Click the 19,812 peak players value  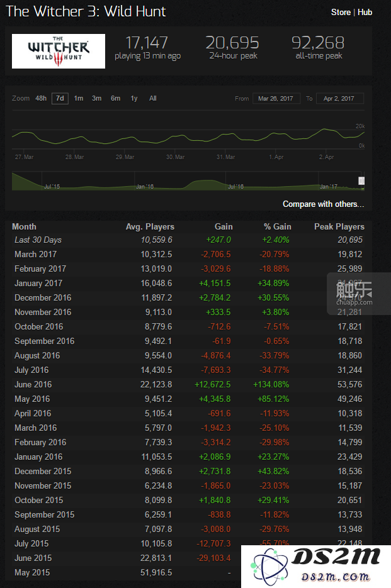pyautogui.click(x=349, y=254)
